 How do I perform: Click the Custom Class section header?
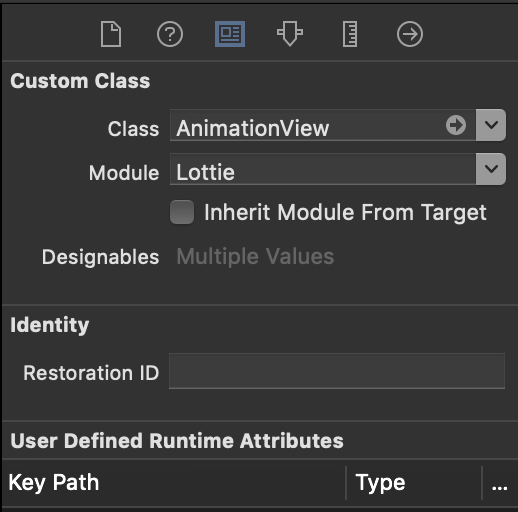click(80, 81)
